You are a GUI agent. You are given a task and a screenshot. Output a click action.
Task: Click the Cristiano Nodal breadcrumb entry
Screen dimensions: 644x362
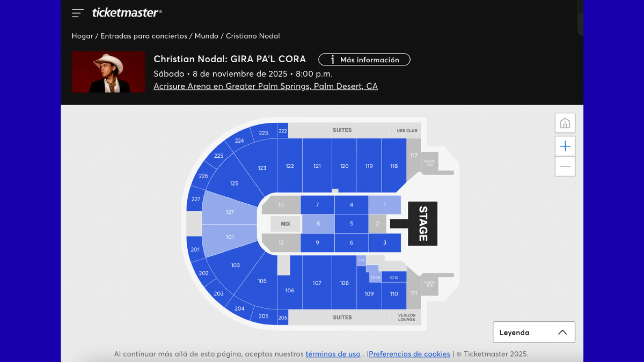tap(253, 36)
